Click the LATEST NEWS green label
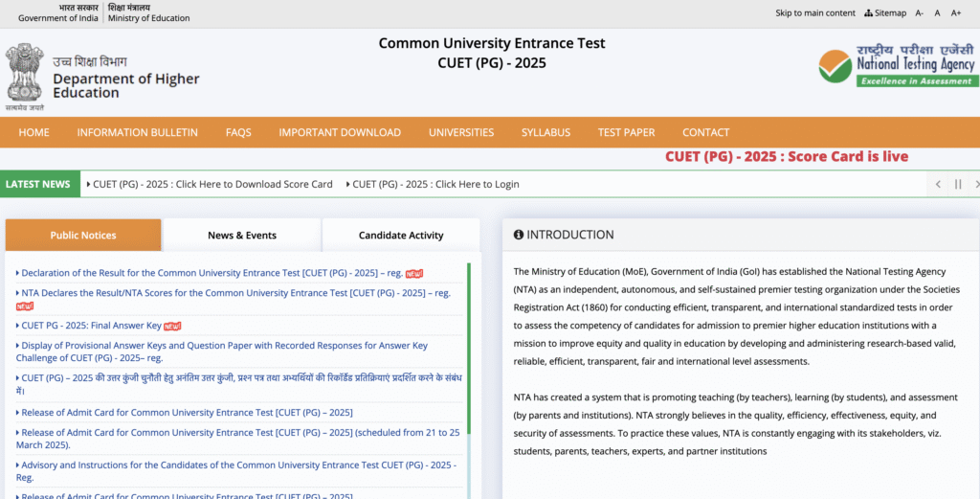The width and height of the screenshot is (980, 499). pyautogui.click(x=40, y=185)
